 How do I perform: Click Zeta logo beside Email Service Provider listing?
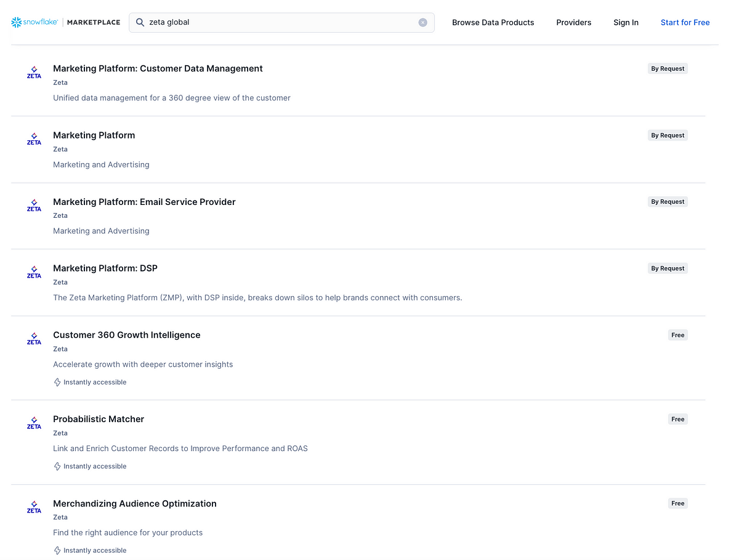[34, 205]
